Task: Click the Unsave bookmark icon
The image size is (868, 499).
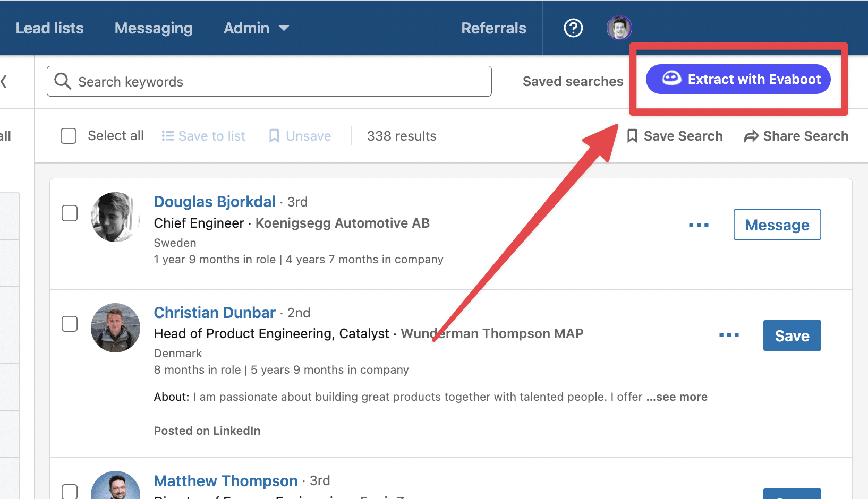Action: click(274, 136)
